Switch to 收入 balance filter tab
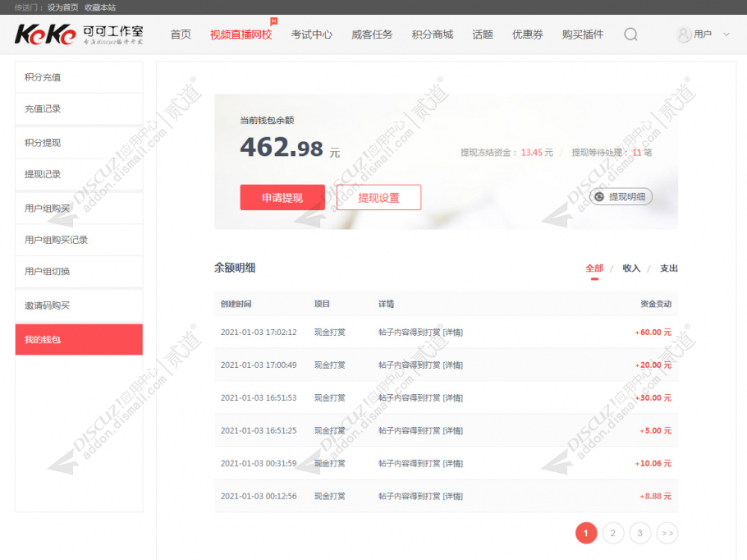The image size is (747, 560). pyautogui.click(x=631, y=269)
